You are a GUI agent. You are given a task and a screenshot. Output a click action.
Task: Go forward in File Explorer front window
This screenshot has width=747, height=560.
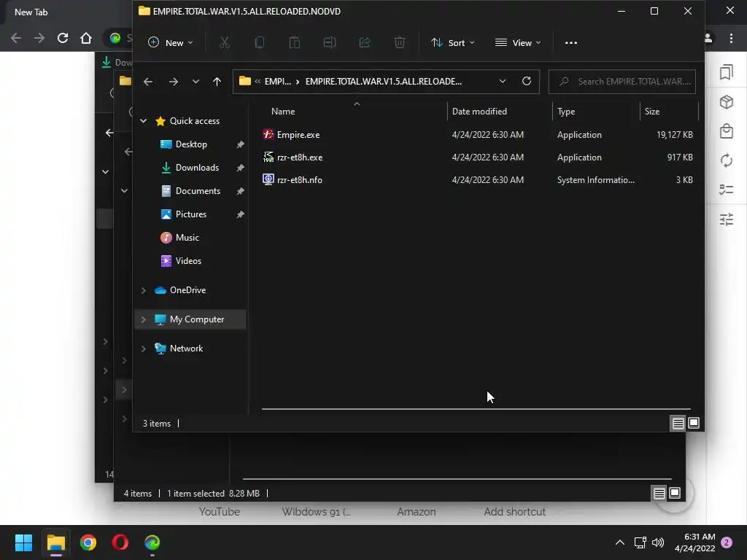pyautogui.click(x=174, y=82)
